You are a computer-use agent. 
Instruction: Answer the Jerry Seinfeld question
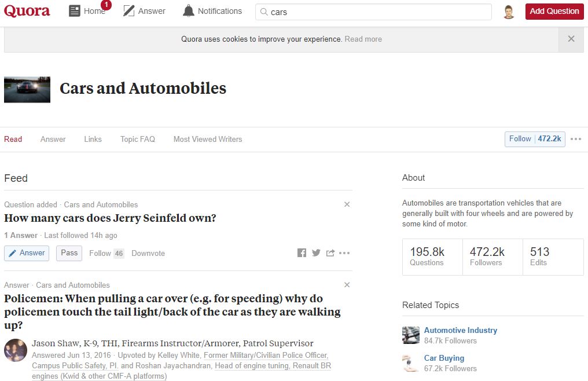pyautogui.click(x=27, y=254)
